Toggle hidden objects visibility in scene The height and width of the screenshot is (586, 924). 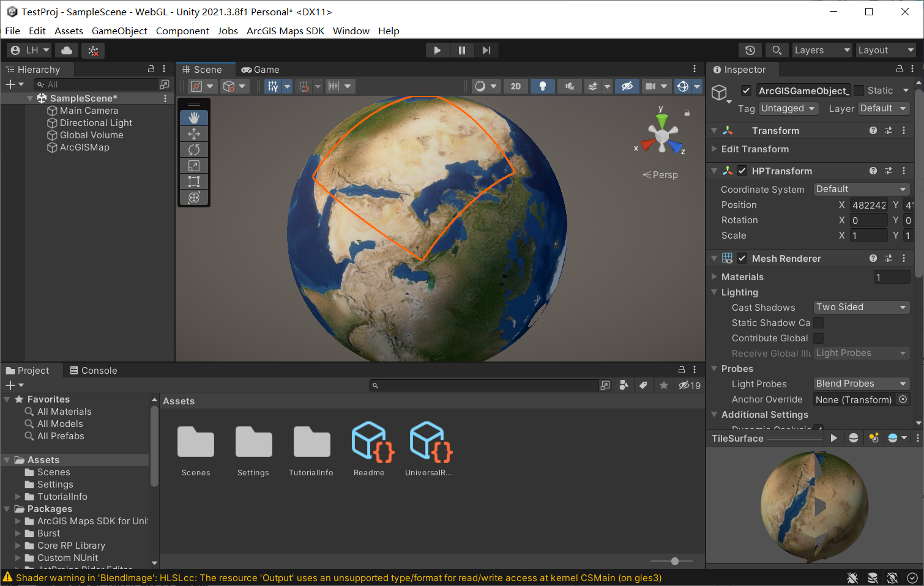coord(627,86)
